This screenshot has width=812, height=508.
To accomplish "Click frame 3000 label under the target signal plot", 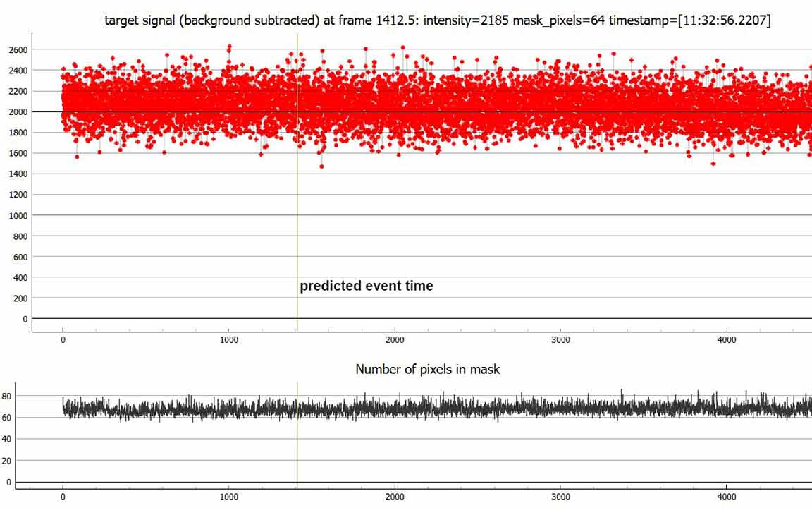I will point(560,340).
